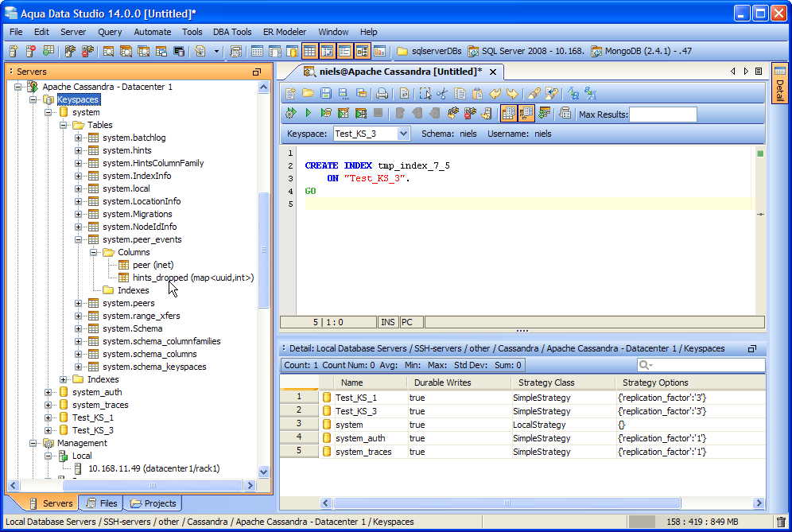Click the Paste clipboard icon
Viewport: 792px width, 532px height.
click(478, 94)
